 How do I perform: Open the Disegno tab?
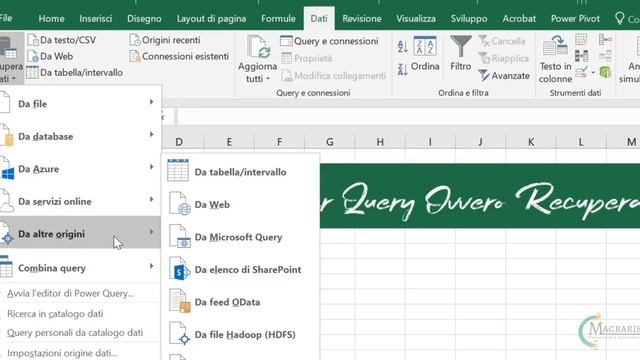coord(144,19)
